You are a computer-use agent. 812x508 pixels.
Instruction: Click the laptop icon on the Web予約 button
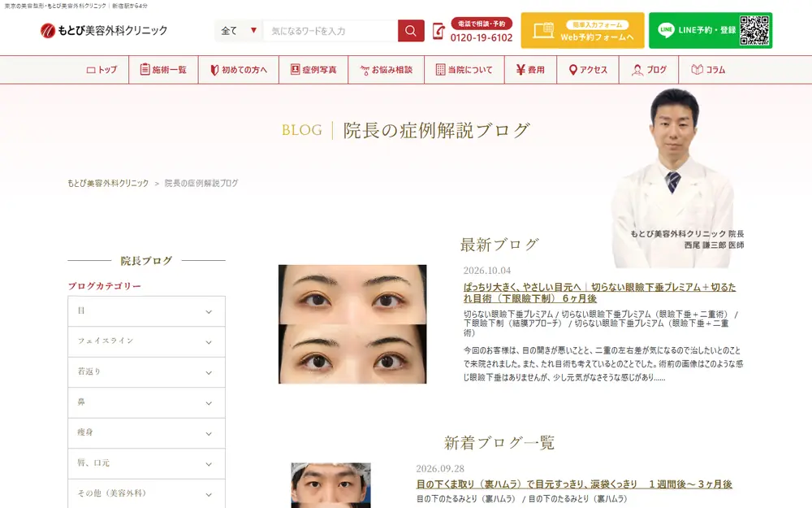[x=543, y=30]
